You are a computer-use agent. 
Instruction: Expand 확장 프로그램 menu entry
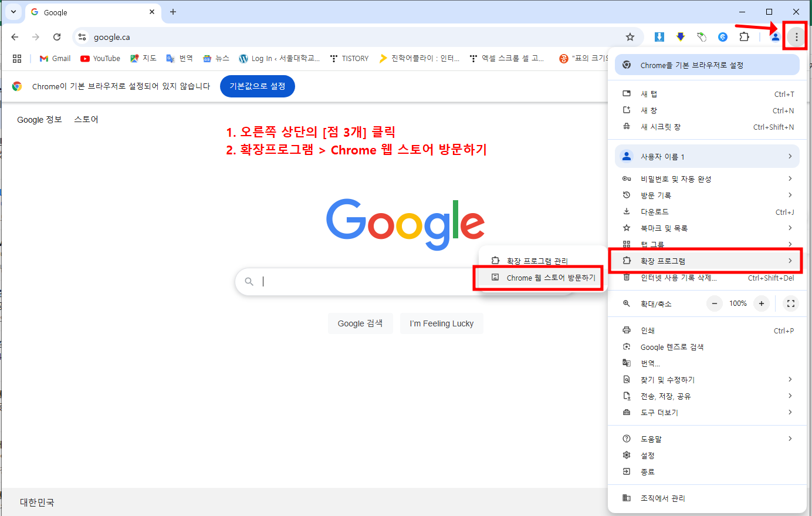[707, 261]
